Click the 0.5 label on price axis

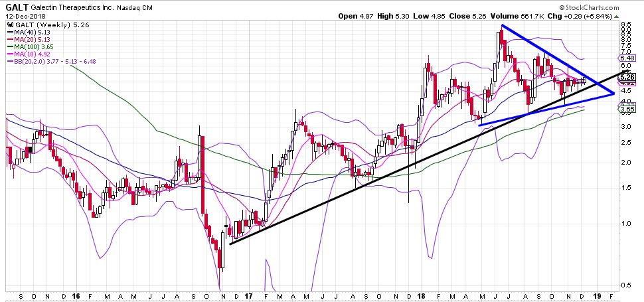[626, 285]
